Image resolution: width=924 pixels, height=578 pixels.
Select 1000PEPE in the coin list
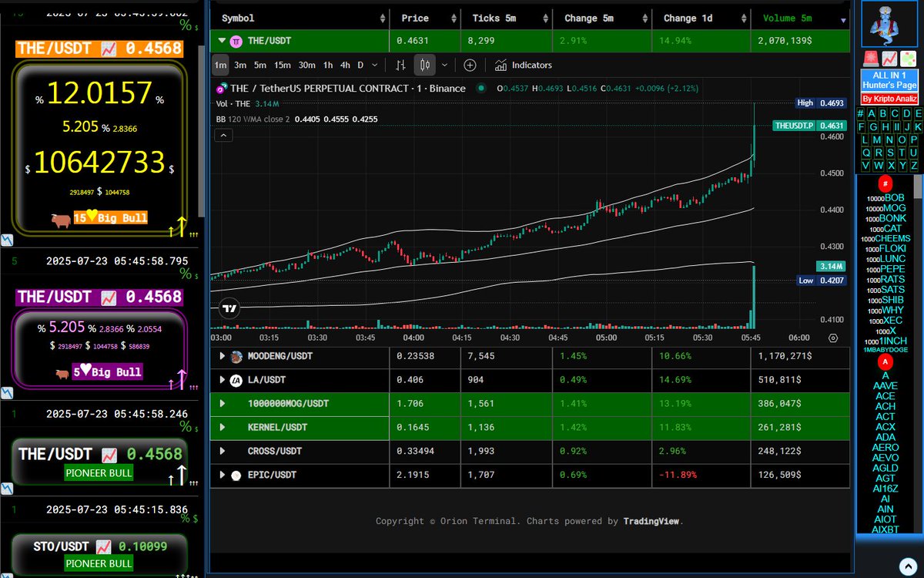click(885, 269)
